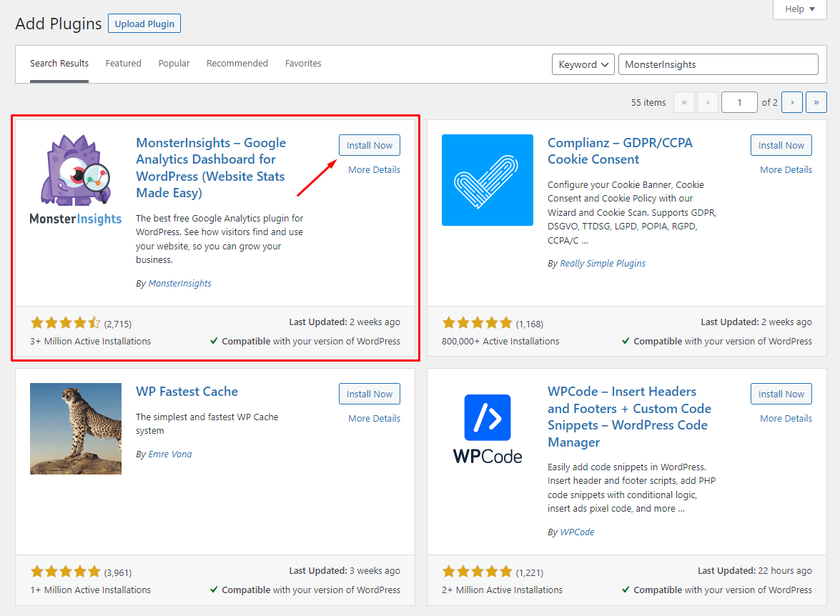Visit the Really Simple Plugins author link
The height and width of the screenshot is (616, 840).
(603, 264)
